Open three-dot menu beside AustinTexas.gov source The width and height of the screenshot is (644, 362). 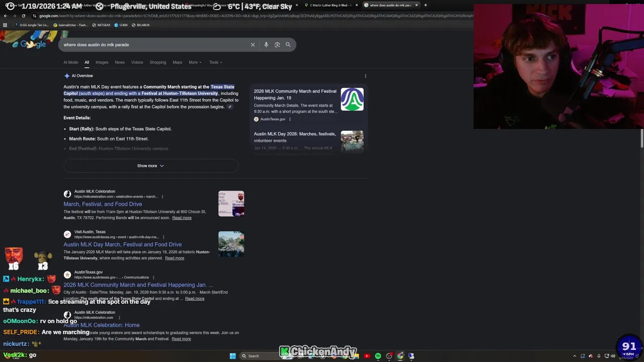coord(290,119)
